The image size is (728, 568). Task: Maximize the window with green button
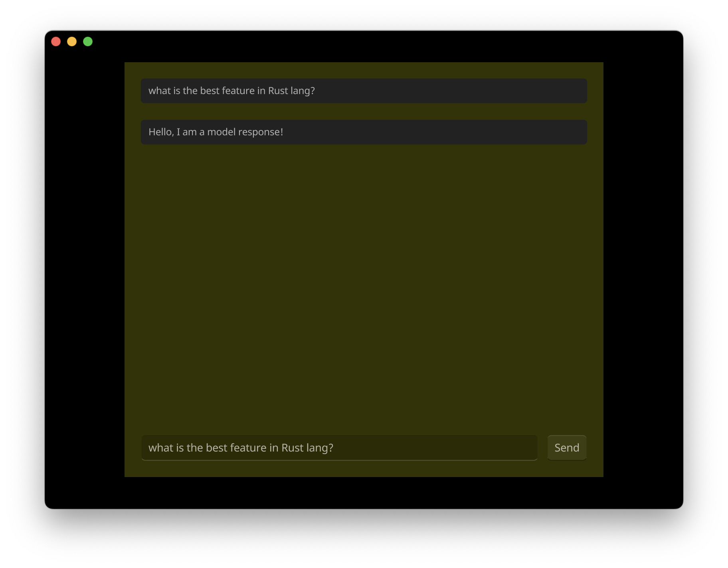point(88,41)
